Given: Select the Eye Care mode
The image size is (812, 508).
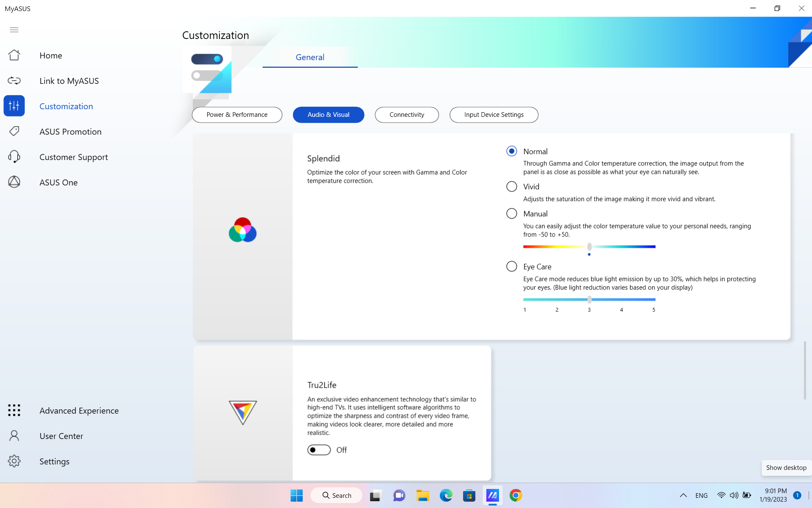Looking at the screenshot, I should point(511,266).
